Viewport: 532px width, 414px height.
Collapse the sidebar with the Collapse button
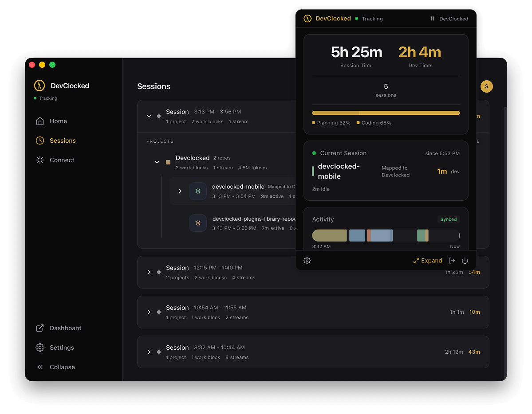point(62,367)
